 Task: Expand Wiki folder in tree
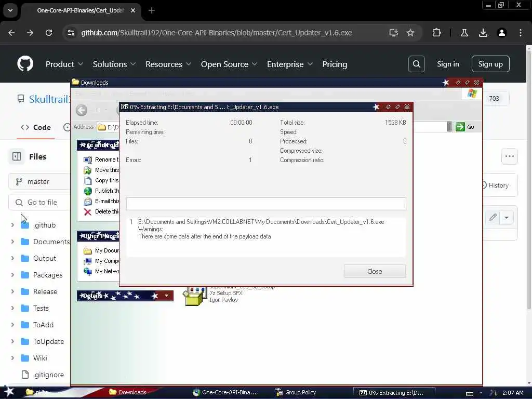point(12,358)
